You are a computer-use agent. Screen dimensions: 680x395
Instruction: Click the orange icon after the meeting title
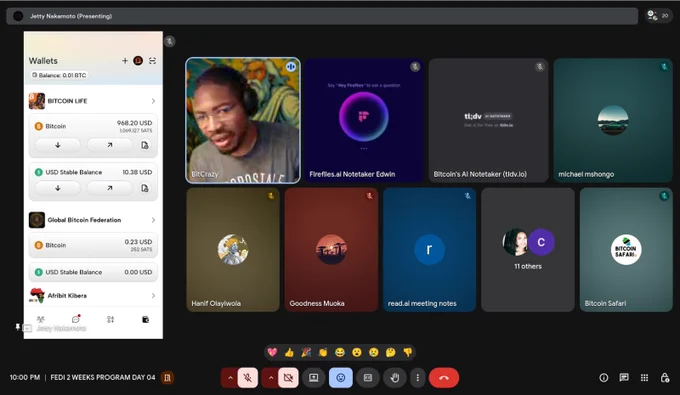(167, 378)
